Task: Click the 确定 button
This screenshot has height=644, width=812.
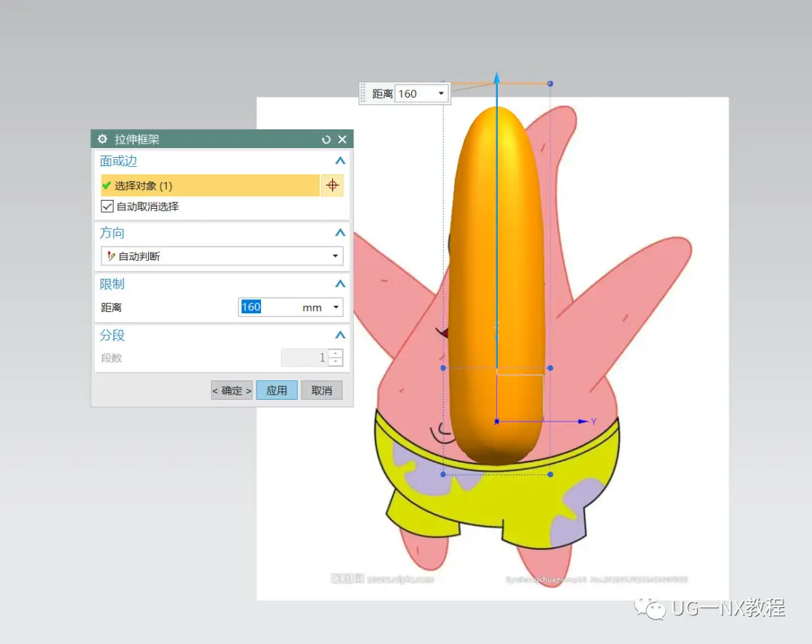Action: coord(232,390)
